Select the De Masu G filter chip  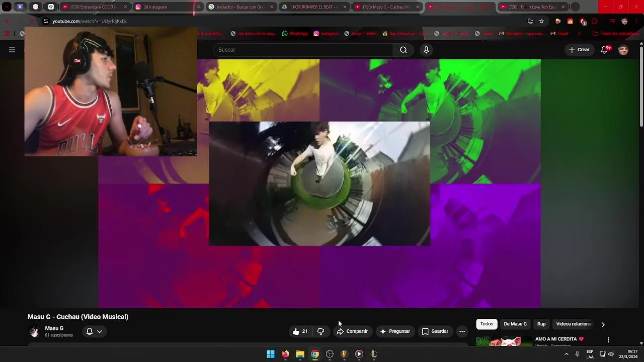click(x=515, y=324)
